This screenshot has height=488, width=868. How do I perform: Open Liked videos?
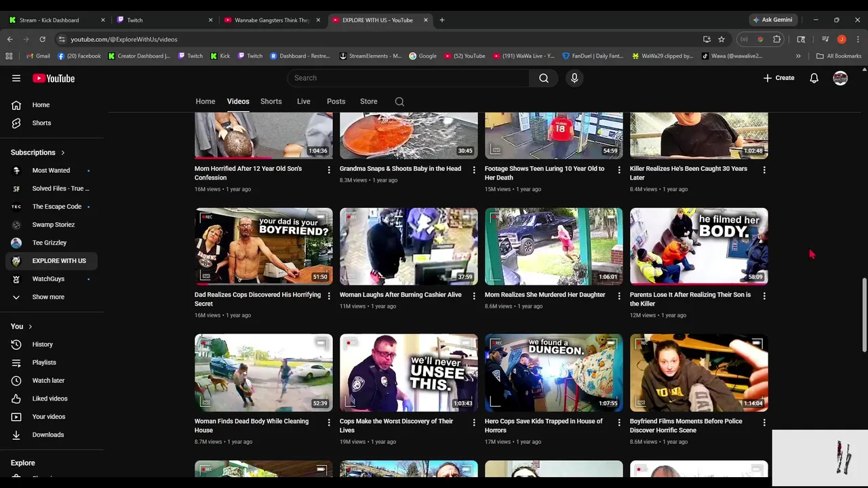pyautogui.click(x=52, y=399)
